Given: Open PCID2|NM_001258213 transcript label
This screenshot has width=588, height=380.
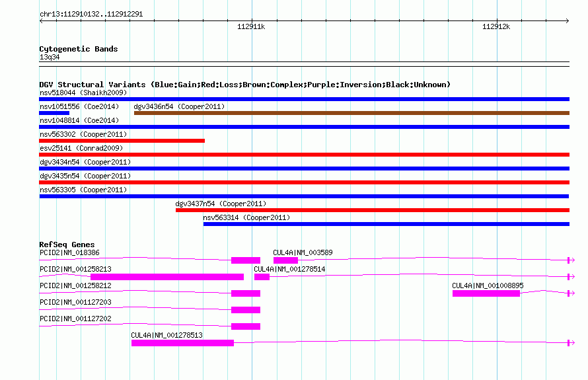Looking at the screenshot, I should (x=75, y=269).
